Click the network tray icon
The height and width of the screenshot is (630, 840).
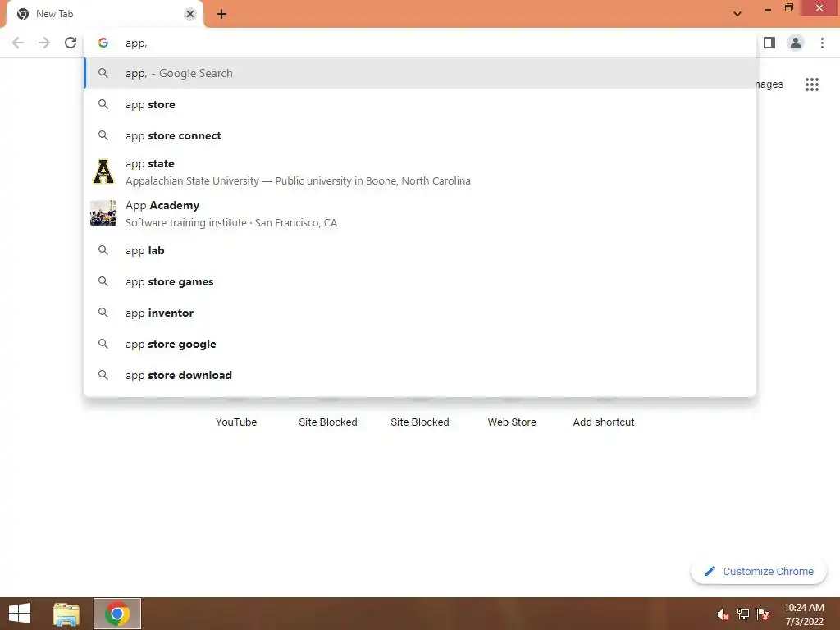click(743, 614)
